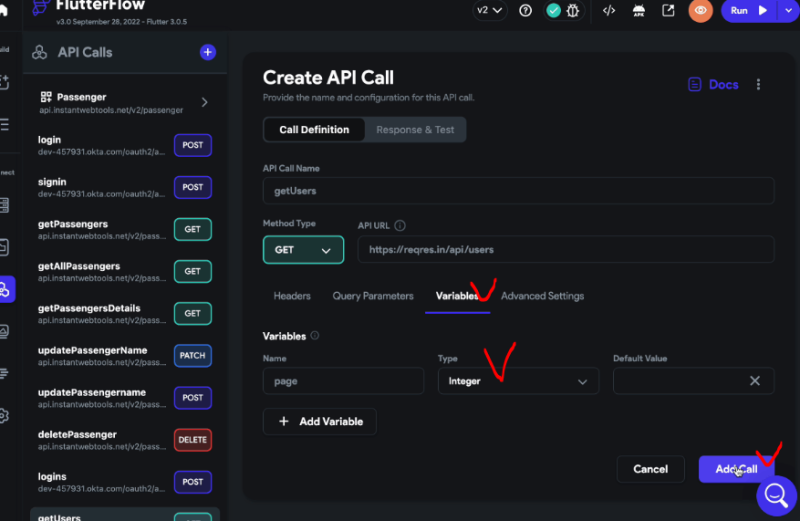Click the add-widget icon in left sidebar

click(4, 82)
